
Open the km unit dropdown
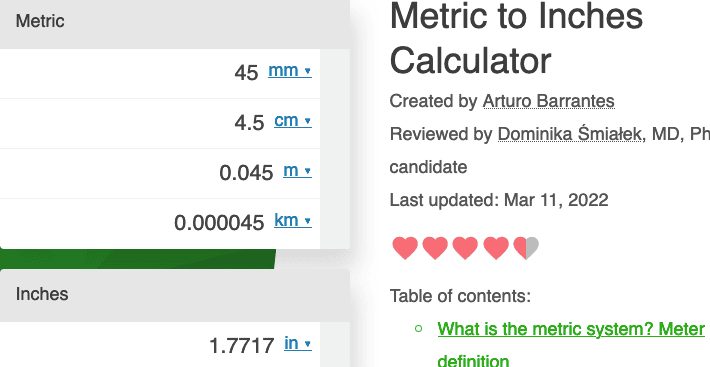pyautogui.click(x=293, y=220)
